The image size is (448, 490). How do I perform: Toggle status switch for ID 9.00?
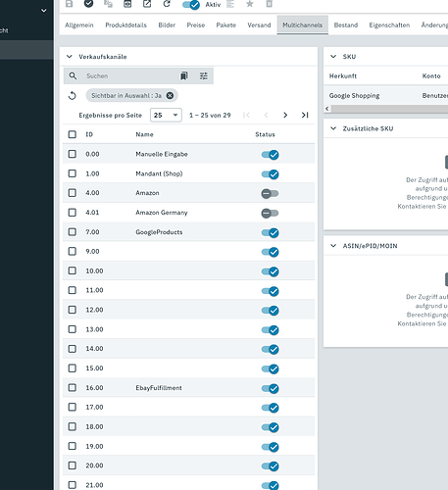click(x=270, y=252)
